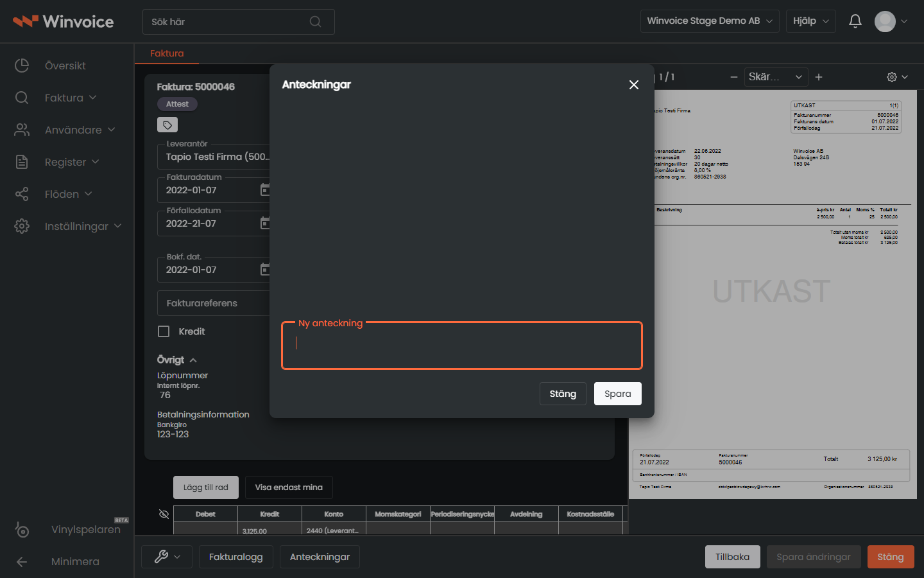The image size is (924, 578).
Task: Click the bottom Anteckningar button
Action: 320,557
